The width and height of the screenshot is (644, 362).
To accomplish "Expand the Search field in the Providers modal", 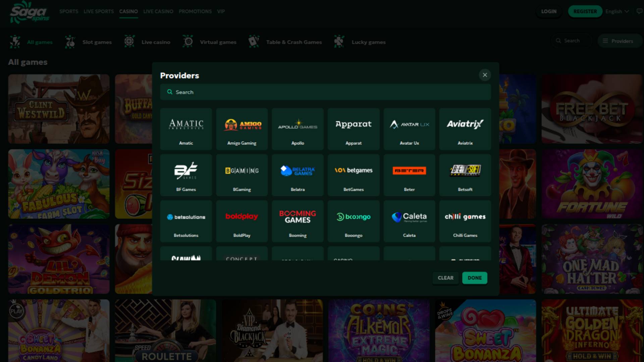I will click(325, 92).
